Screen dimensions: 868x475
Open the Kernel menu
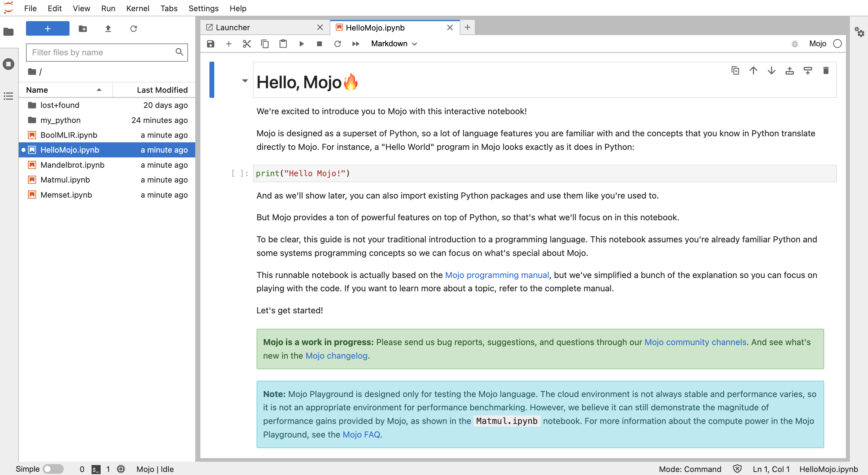pos(138,8)
